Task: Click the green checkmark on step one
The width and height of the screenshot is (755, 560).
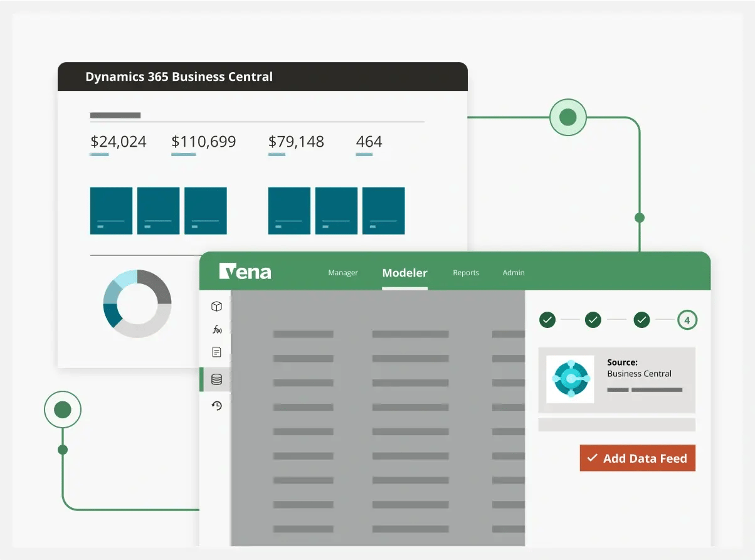Action: (x=546, y=320)
